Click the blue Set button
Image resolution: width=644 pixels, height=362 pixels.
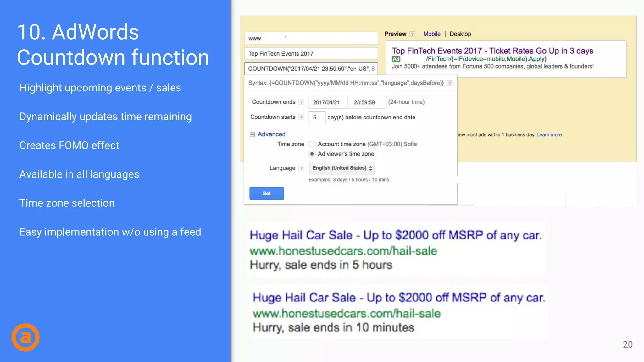click(x=267, y=193)
